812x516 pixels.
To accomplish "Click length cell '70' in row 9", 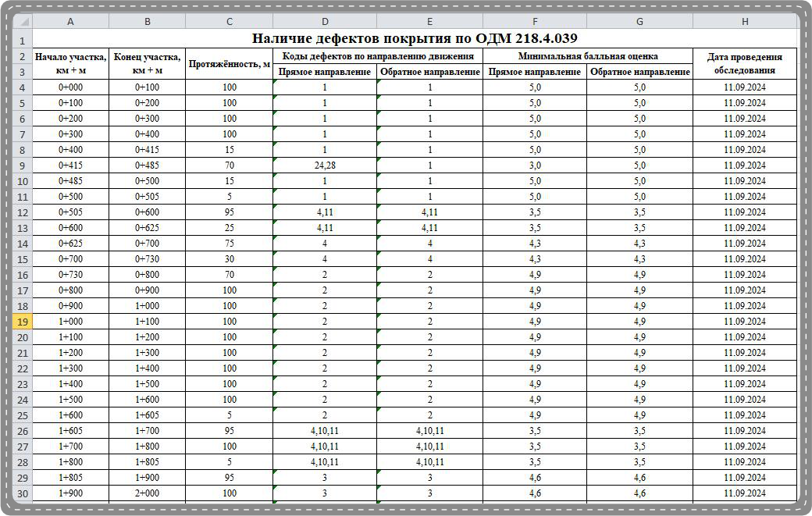I will point(229,165).
